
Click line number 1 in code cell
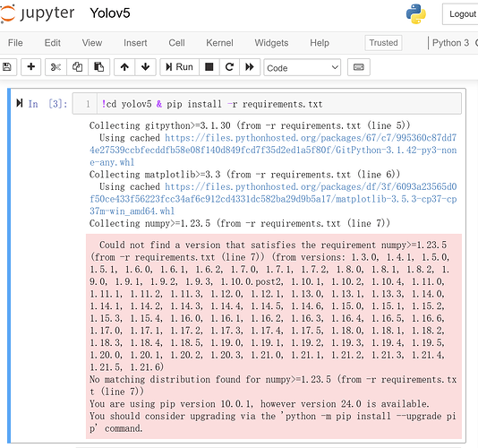point(88,104)
